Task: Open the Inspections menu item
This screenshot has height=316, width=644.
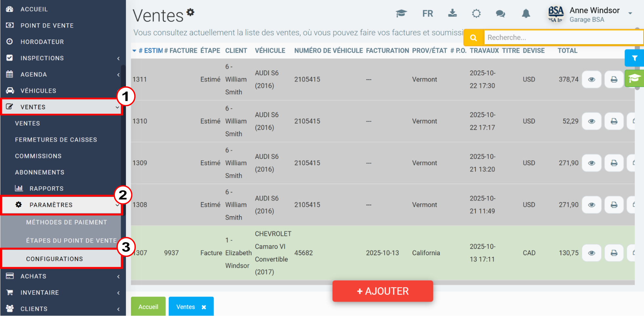Action: coord(42,58)
